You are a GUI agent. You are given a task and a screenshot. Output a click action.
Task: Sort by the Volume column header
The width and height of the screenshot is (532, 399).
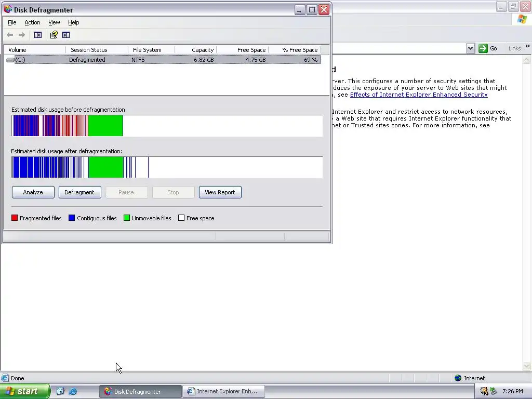point(35,50)
